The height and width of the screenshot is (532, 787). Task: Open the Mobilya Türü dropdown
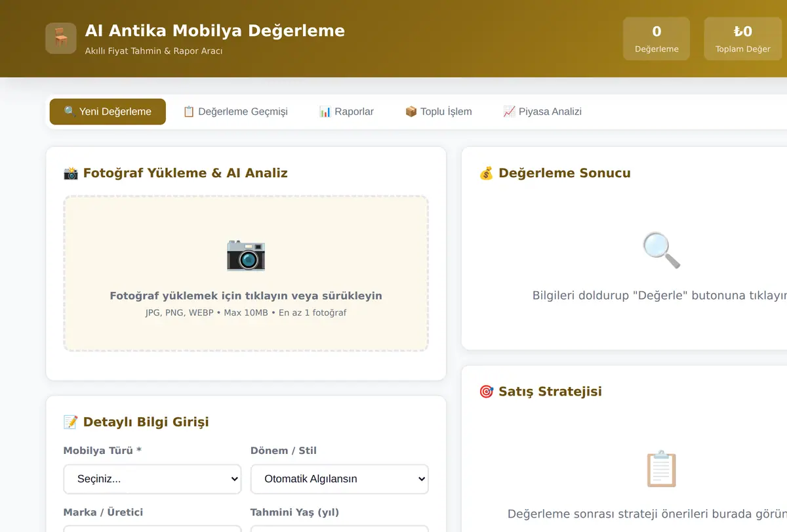[x=152, y=479]
